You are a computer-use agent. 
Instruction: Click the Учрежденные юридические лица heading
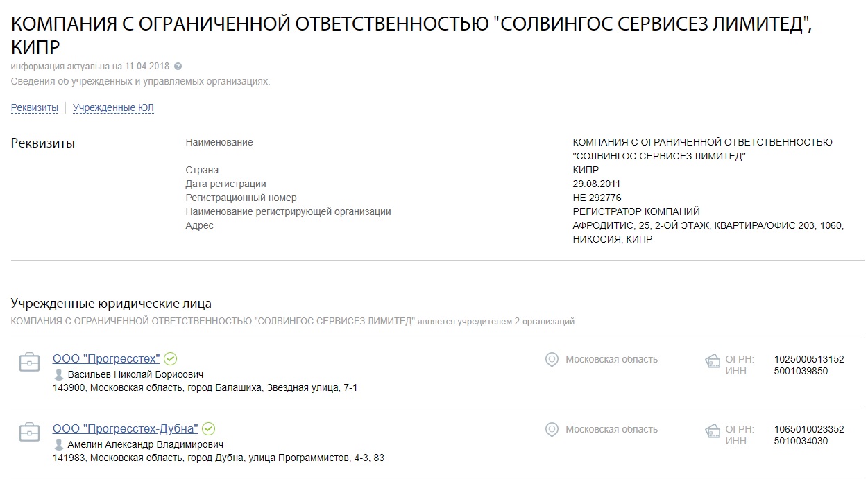[111, 304]
